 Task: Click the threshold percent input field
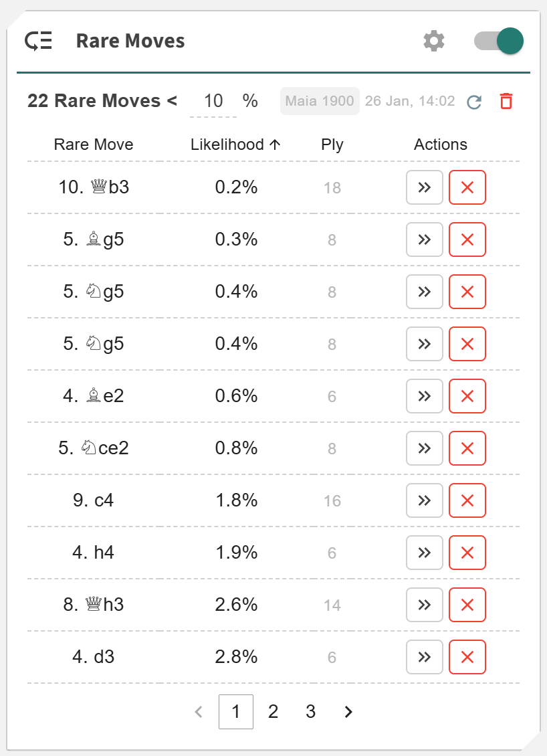click(x=213, y=102)
